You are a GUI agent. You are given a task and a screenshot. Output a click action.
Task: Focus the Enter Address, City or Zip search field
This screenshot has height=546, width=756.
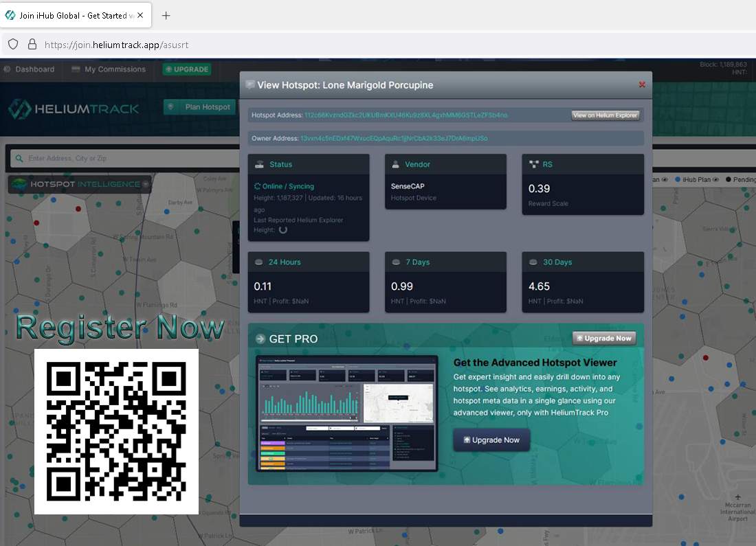(x=125, y=158)
